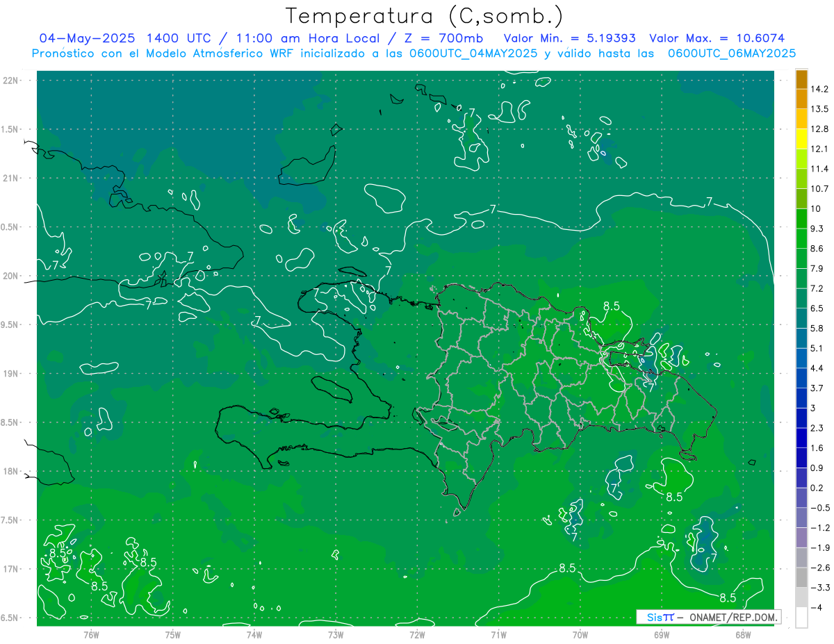Click the "Temperatura (C,somb.)" chart title
This screenshot has width=834, height=644.
click(x=425, y=16)
